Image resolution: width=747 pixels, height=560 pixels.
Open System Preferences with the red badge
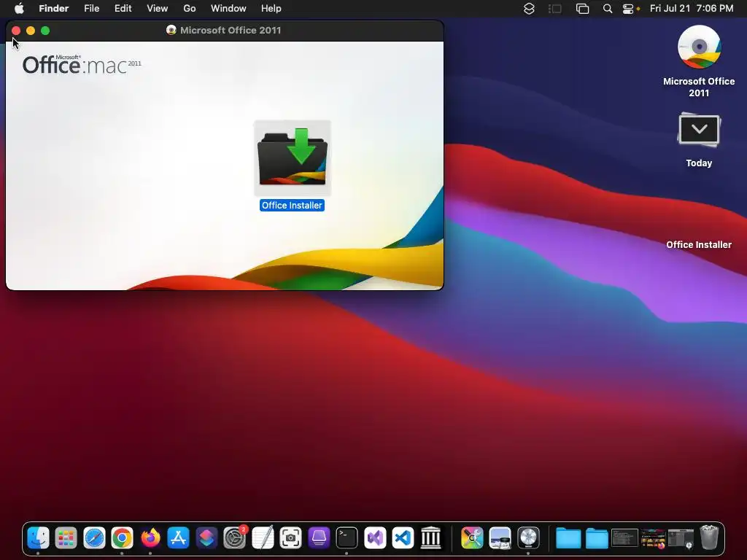click(x=234, y=538)
